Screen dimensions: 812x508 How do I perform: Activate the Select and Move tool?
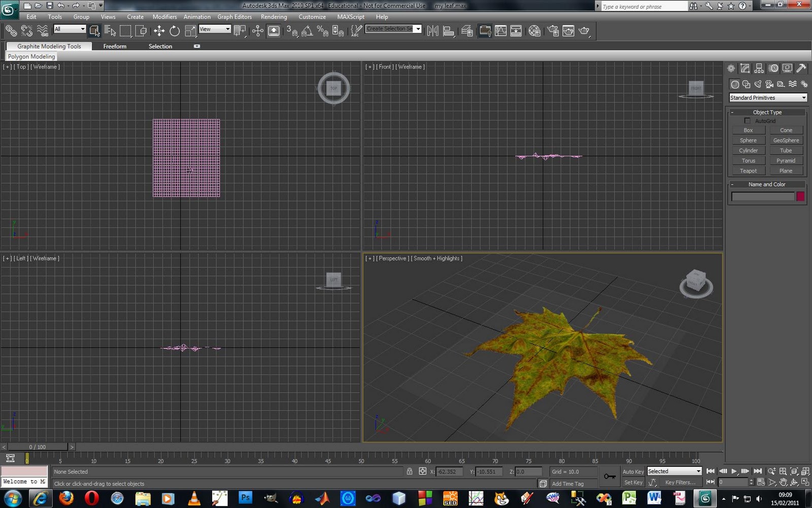159,31
